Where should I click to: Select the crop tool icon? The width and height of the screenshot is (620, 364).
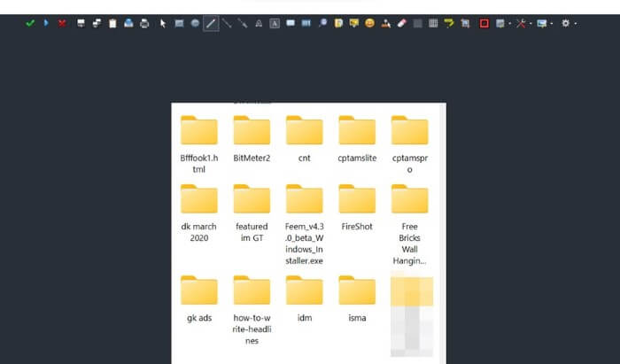tap(465, 23)
